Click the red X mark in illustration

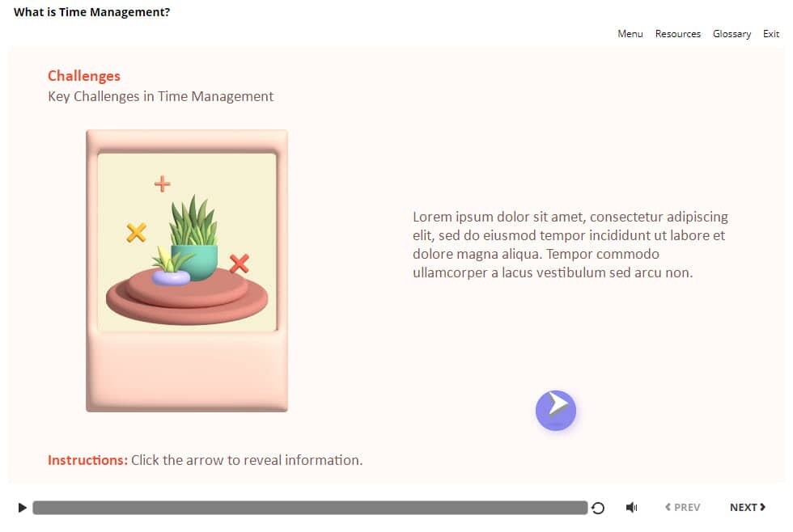[x=239, y=264]
